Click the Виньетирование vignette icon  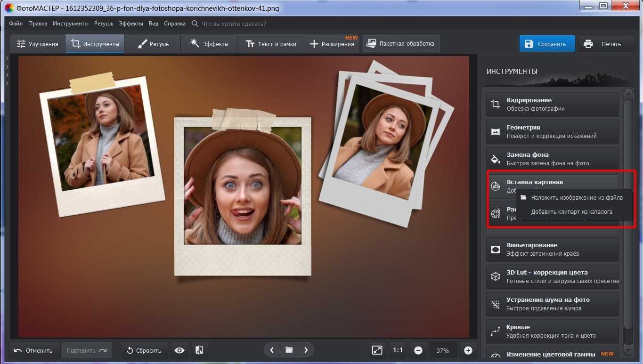496,250
